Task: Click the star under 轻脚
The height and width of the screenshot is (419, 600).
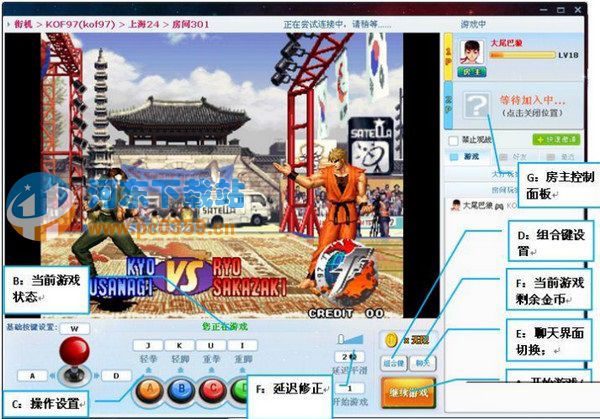Action: pos(180,370)
